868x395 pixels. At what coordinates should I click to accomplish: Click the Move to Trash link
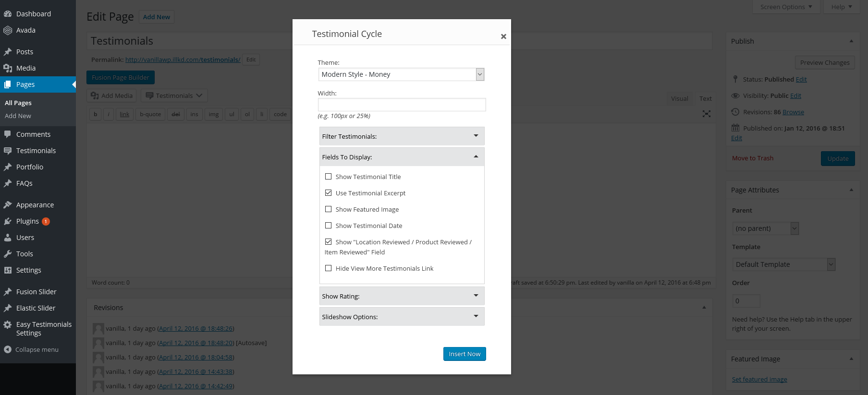click(752, 158)
